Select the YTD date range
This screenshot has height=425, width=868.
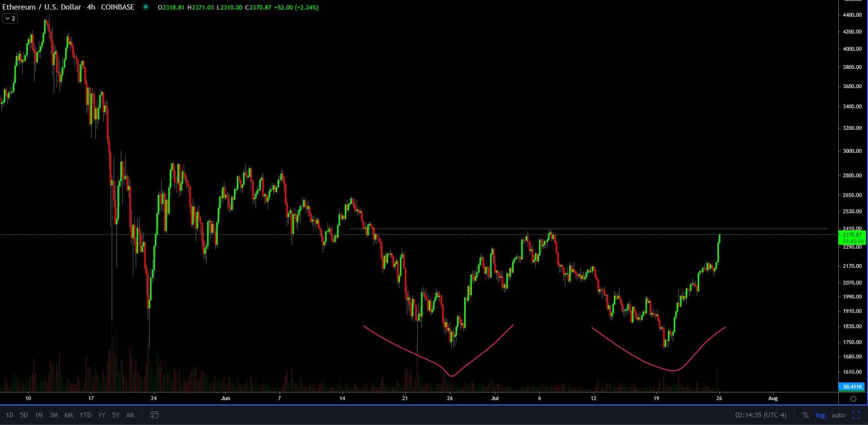click(85, 415)
